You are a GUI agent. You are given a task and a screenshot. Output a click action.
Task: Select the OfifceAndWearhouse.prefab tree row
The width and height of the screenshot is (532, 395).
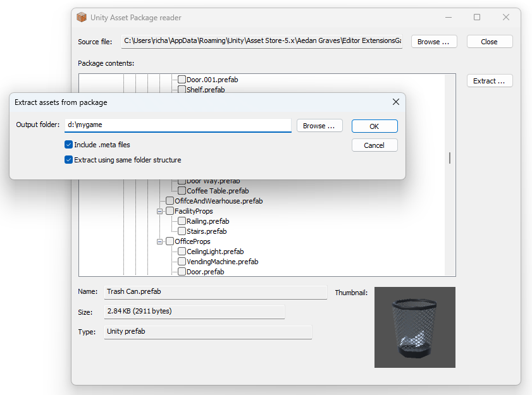click(218, 201)
